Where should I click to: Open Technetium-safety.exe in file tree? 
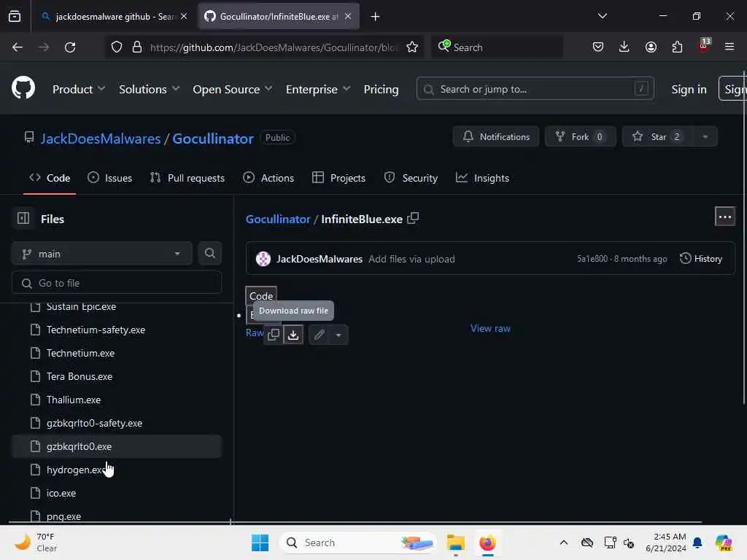117,330
